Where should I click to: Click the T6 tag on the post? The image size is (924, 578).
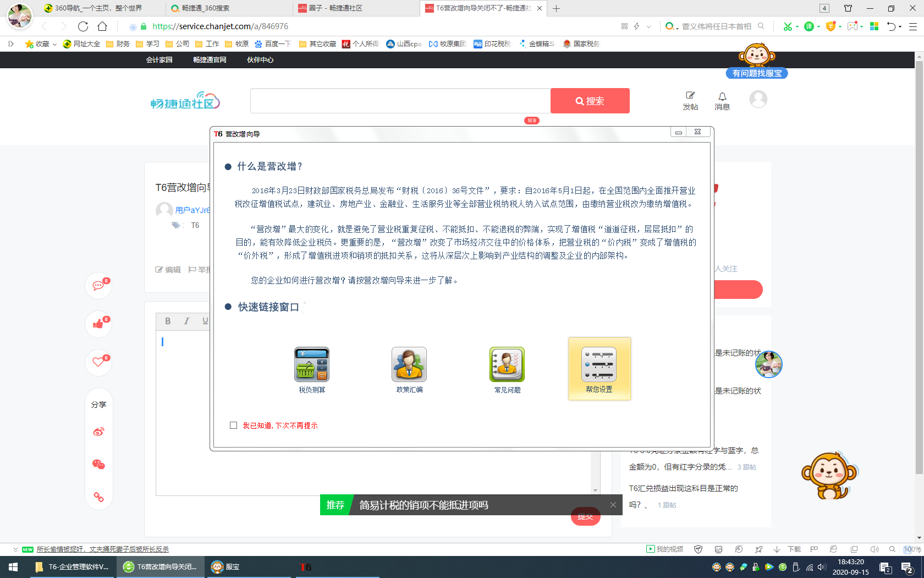pos(195,226)
